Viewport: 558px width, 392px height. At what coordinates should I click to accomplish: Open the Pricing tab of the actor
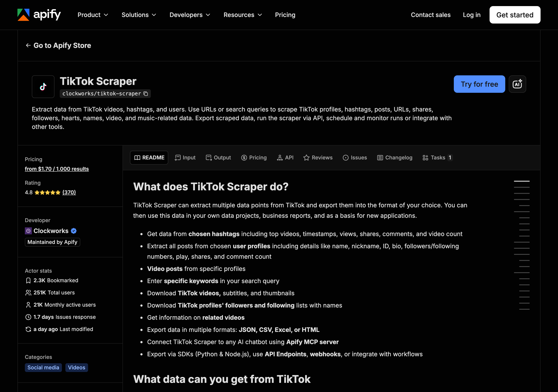[254, 158]
